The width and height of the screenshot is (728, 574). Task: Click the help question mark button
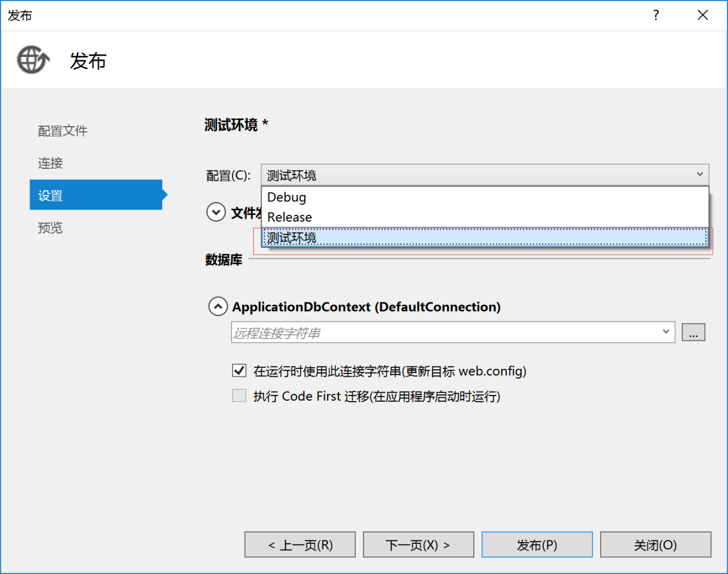pos(656,15)
